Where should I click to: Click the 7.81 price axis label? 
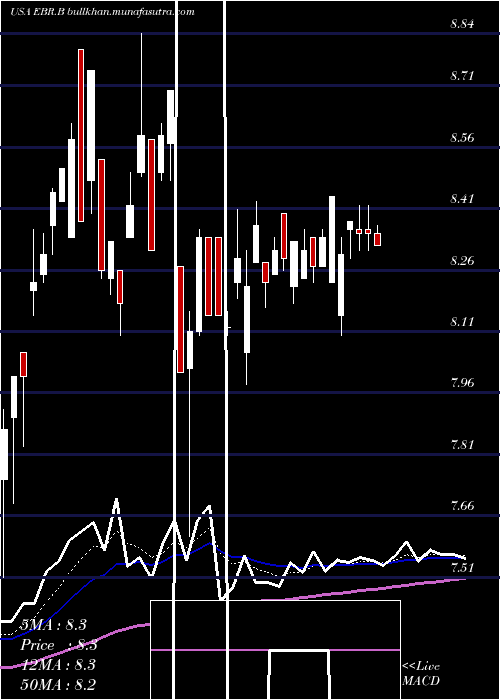pos(462,445)
